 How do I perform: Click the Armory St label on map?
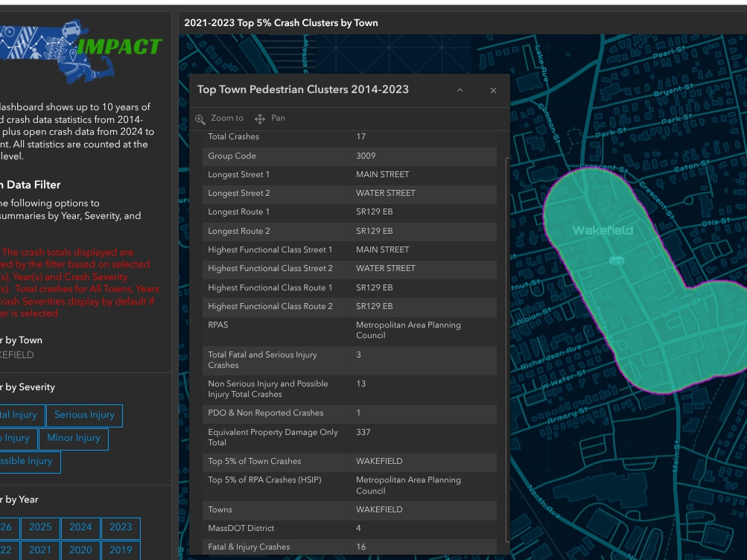568,416
